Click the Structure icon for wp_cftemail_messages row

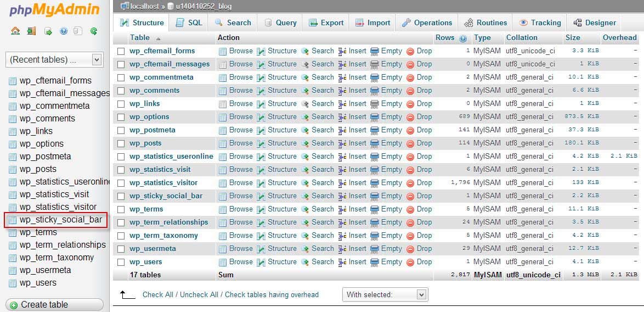[261, 64]
